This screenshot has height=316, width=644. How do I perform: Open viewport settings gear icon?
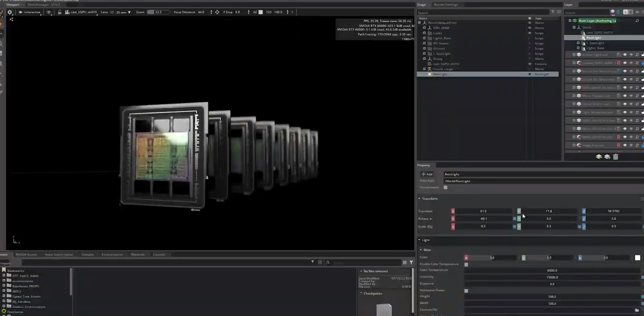(9, 12)
